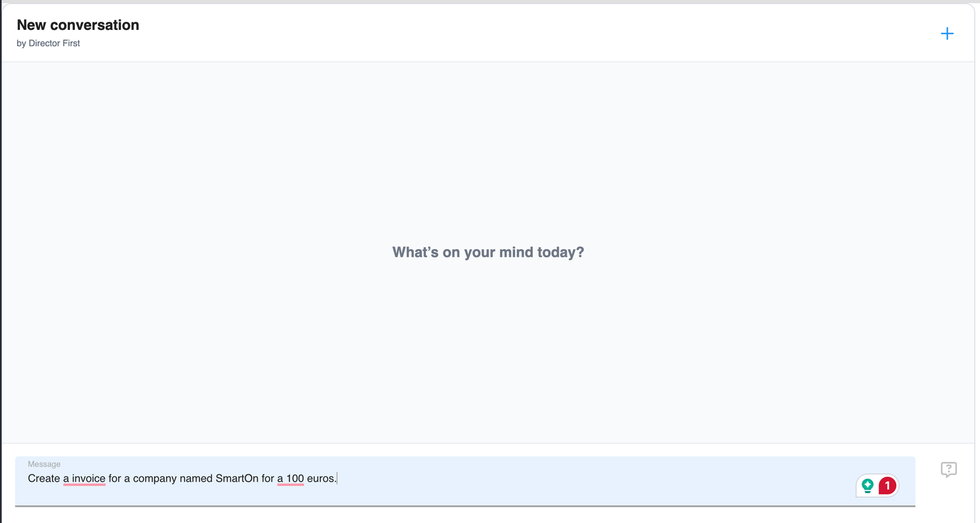980x523 pixels.
Task: Click the green lightbulb inside the Grammarly pill
Action: [x=867, y=486]
